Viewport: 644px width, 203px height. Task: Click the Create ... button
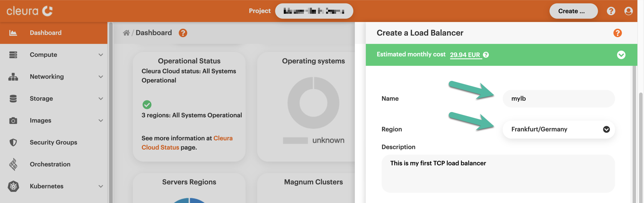tap(573, 11)
